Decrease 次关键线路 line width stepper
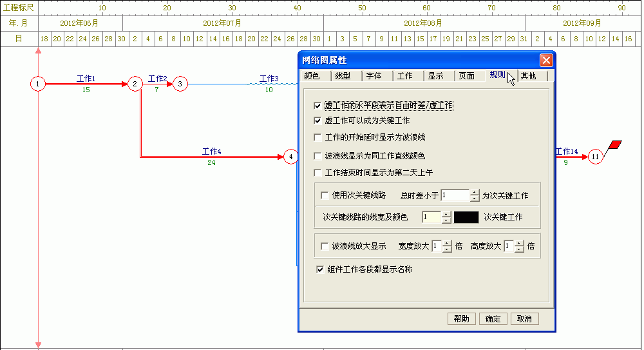 (x=446, y=220)
